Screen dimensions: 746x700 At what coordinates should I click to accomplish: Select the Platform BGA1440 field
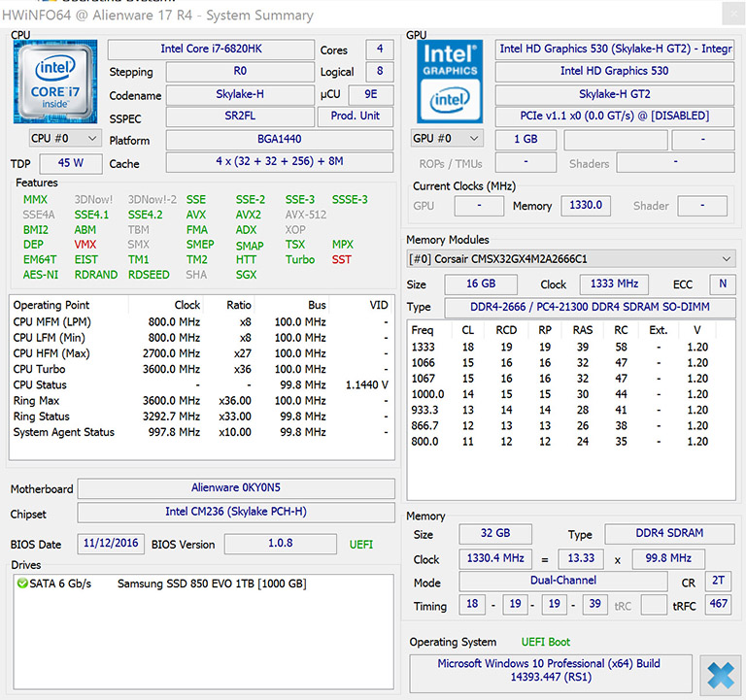click(280, 140)
